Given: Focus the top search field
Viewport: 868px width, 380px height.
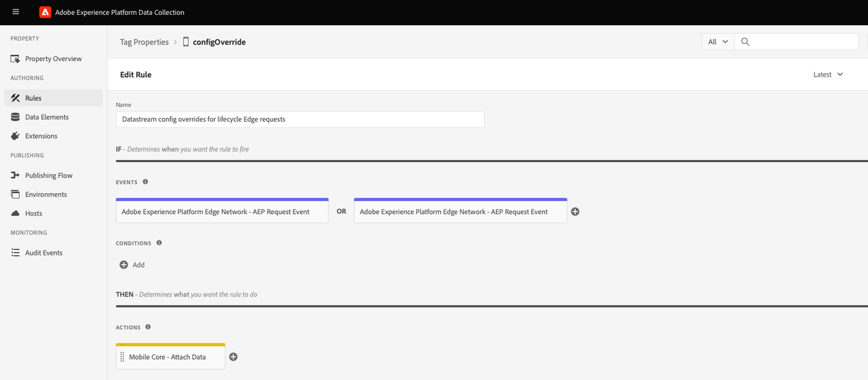Looking at the screenshot, I should [x=796, y=42].
